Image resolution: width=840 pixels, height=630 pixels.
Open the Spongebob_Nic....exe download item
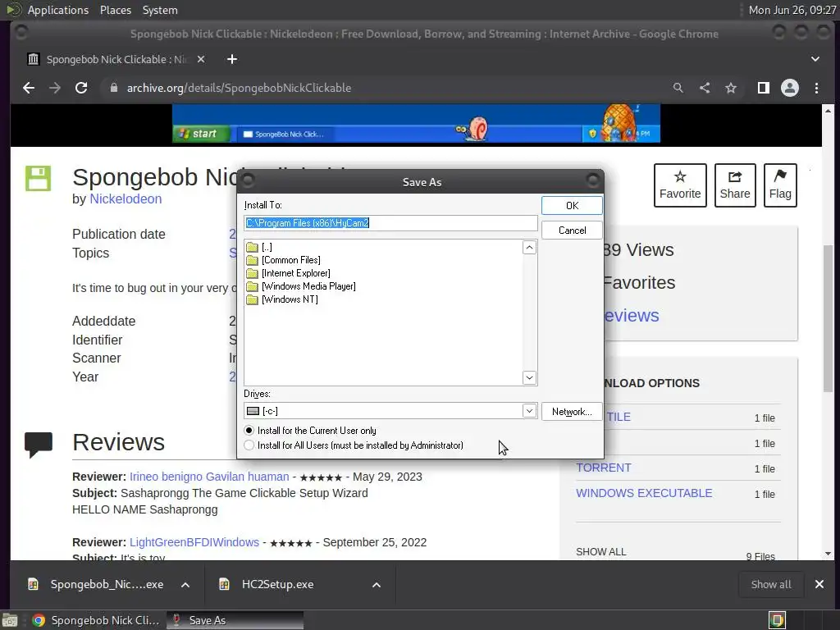coord(107,584)
